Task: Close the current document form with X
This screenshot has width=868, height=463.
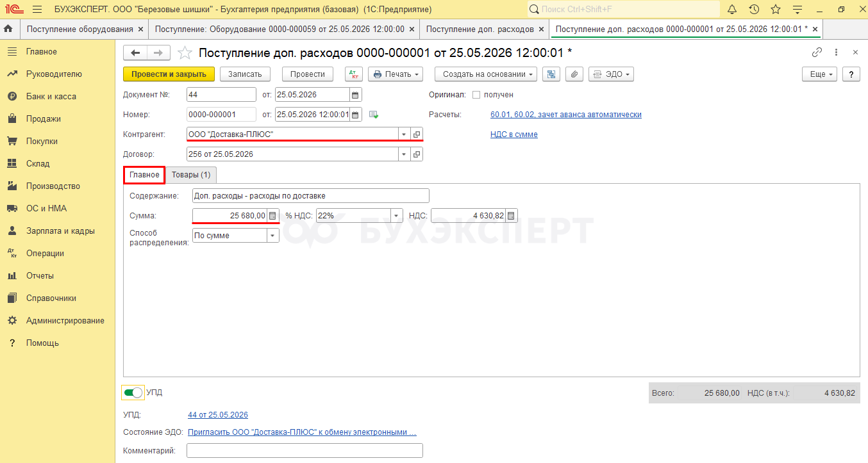Action: pos(855,53)
